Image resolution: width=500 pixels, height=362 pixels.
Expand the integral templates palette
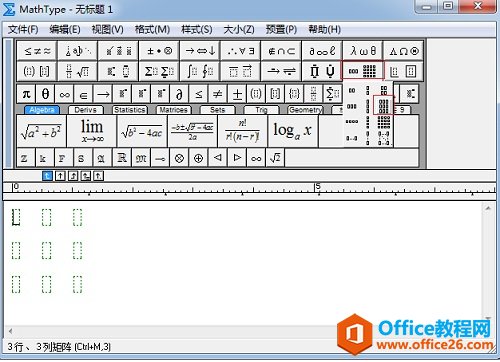coord(200,71)
